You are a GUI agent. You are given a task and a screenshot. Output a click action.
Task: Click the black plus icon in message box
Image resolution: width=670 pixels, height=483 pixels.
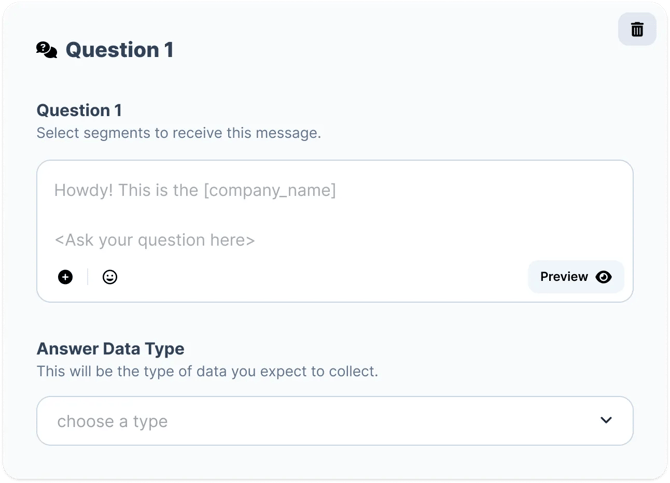click(65, 277)
